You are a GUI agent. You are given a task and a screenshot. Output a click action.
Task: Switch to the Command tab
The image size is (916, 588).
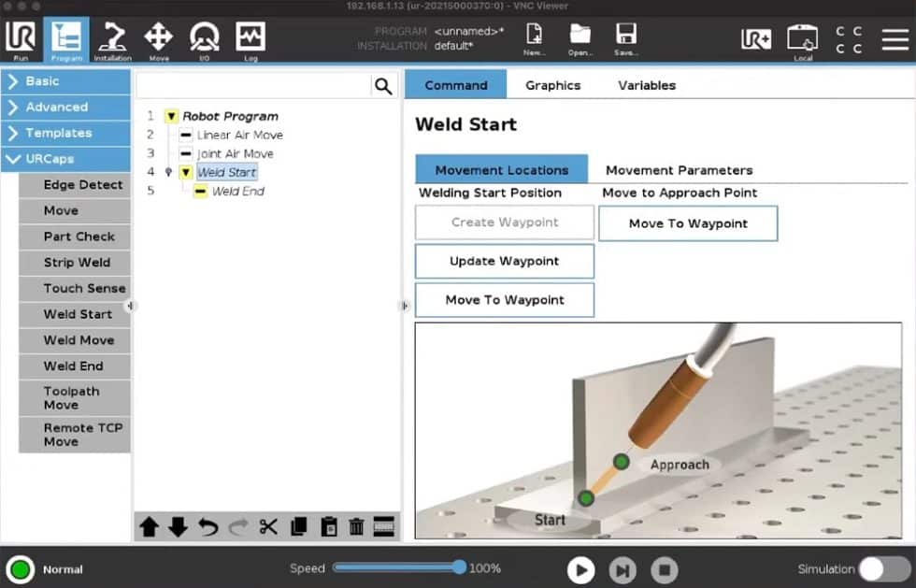(x=456, y=85)
